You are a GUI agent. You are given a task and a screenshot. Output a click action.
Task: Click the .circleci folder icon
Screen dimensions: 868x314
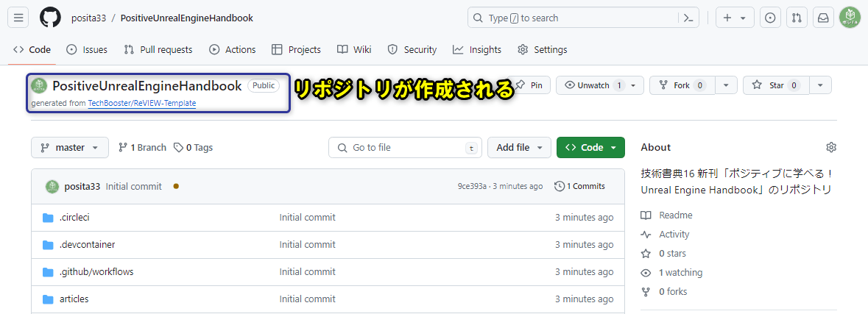tap(48, 217)
